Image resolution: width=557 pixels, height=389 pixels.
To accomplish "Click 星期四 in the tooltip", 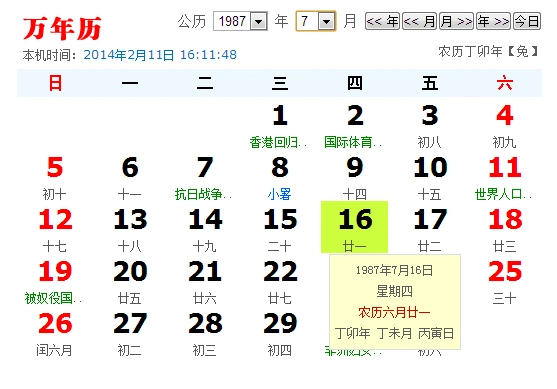I will [394, 292].
